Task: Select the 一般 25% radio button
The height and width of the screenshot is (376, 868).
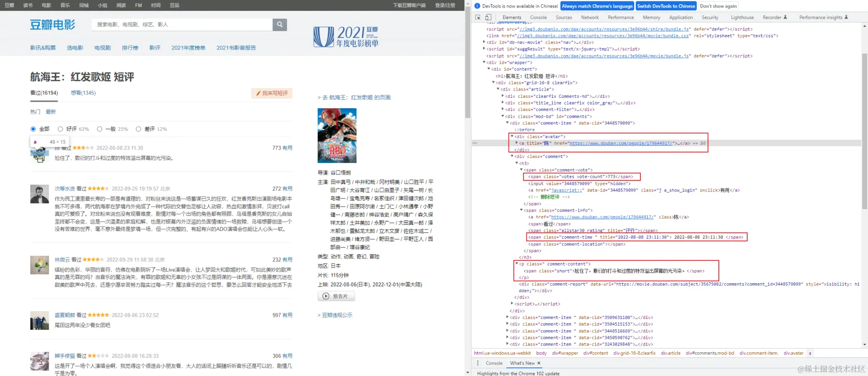Action: point(100,129)
